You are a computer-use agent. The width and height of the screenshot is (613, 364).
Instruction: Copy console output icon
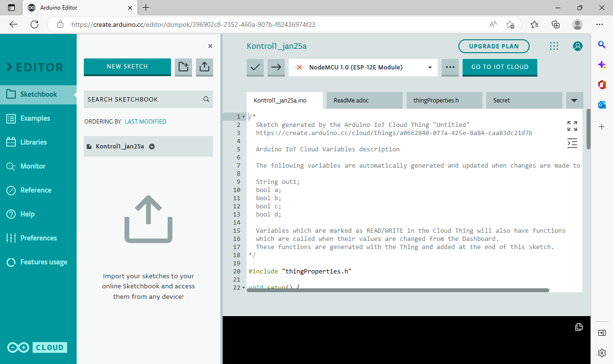579,327
